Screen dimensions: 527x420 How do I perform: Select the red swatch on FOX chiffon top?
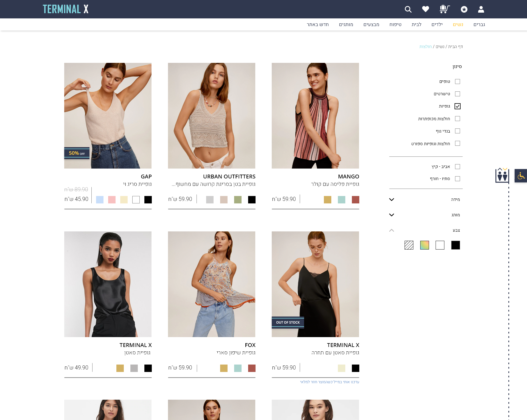pos(252,368)
